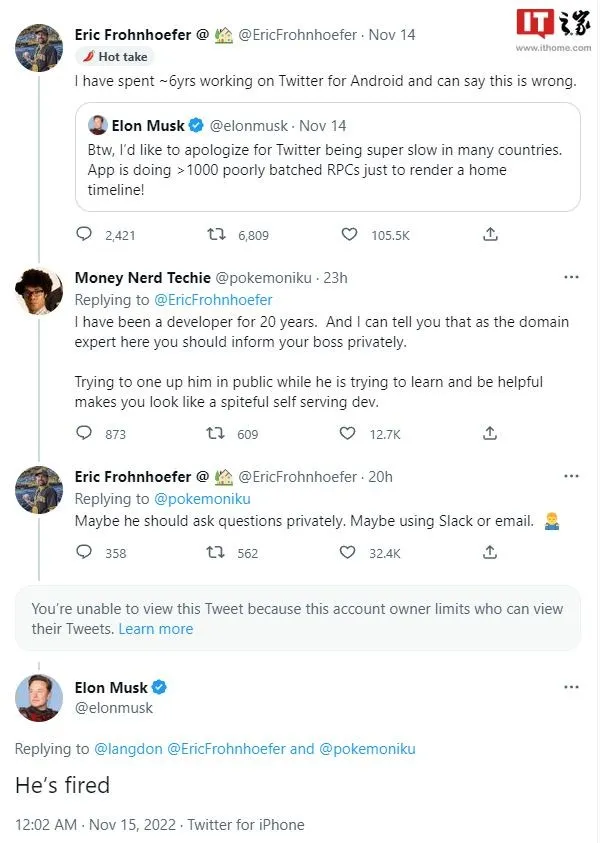
Task: Open the @pokemoniku link under Eric's reply
Action: pyautogui.click(x=202, y=499)
